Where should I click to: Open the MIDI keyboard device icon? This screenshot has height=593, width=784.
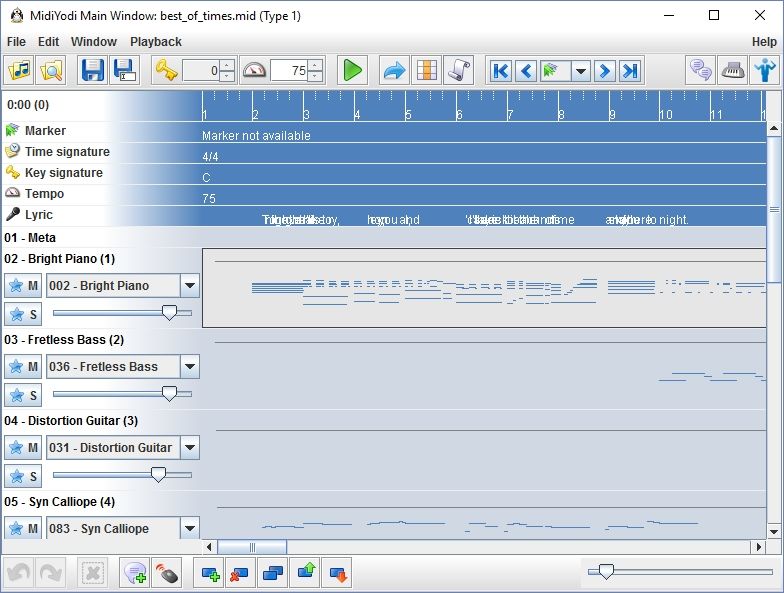pyautogui.click(x=732, y=70)
